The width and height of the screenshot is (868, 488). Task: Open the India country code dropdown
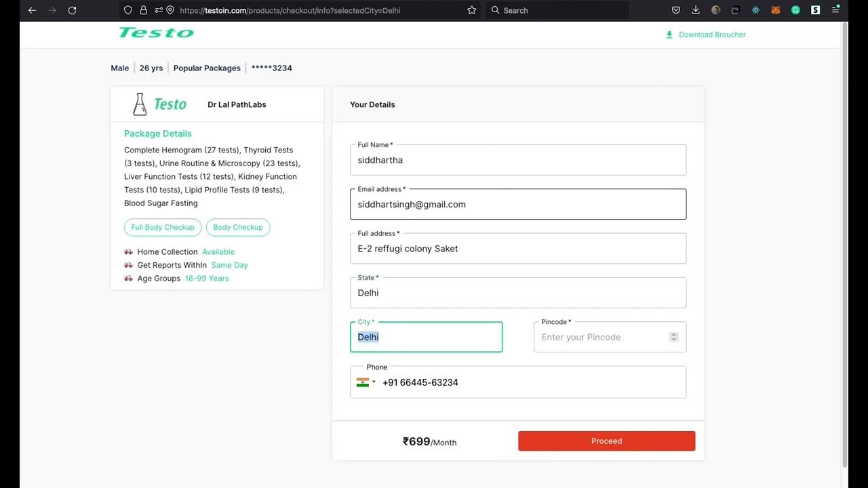click(366, 382)
